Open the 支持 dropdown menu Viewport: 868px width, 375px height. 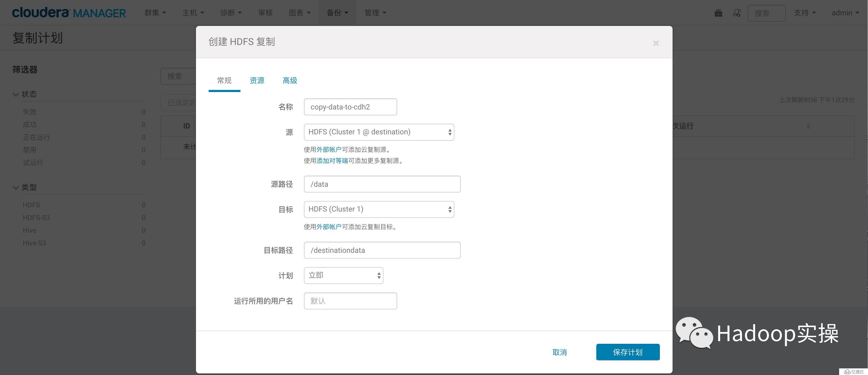805,13
